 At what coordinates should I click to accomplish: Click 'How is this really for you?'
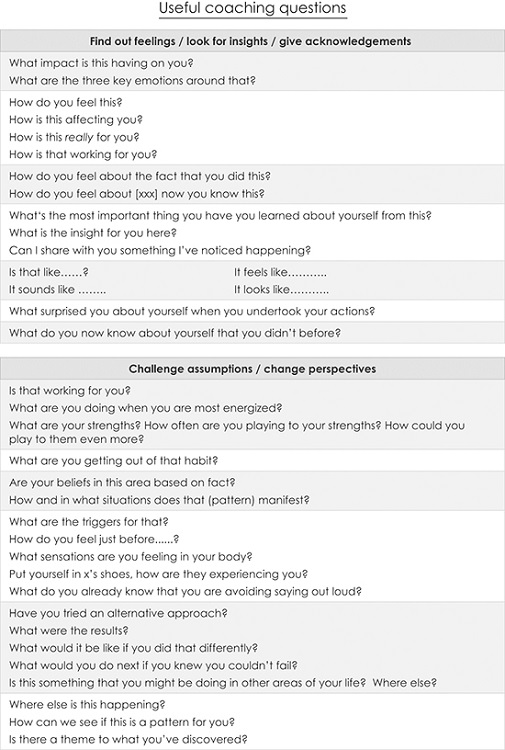[x=74, y=137]
